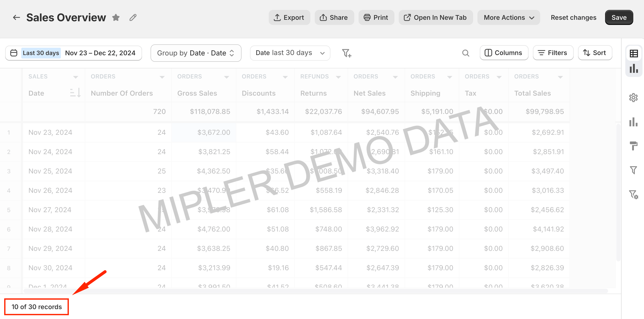Click the pencil icon to rename report
This screenshot has height=319, width=644.
pyautogui.click(x=133, y=17)
